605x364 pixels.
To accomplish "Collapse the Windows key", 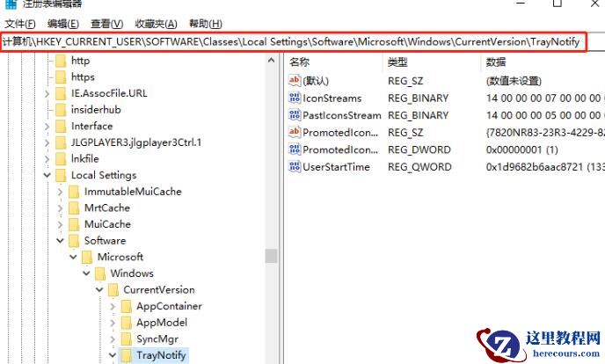I will click(86, 273).
